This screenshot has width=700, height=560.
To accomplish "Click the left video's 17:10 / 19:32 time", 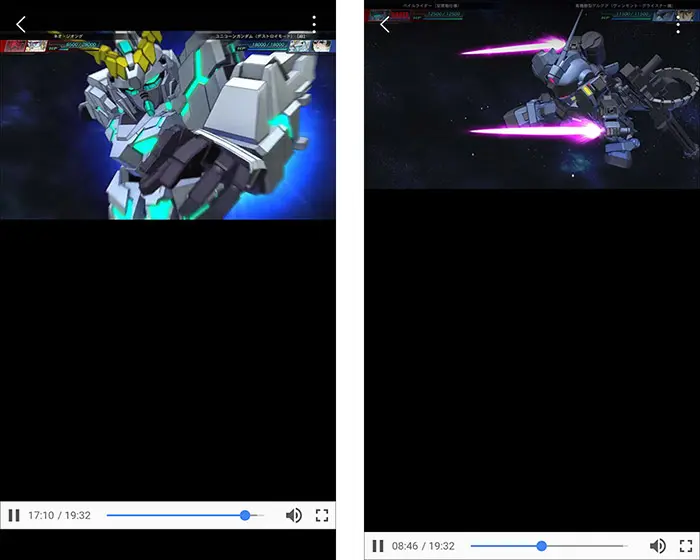I will [x=59, y=515].
